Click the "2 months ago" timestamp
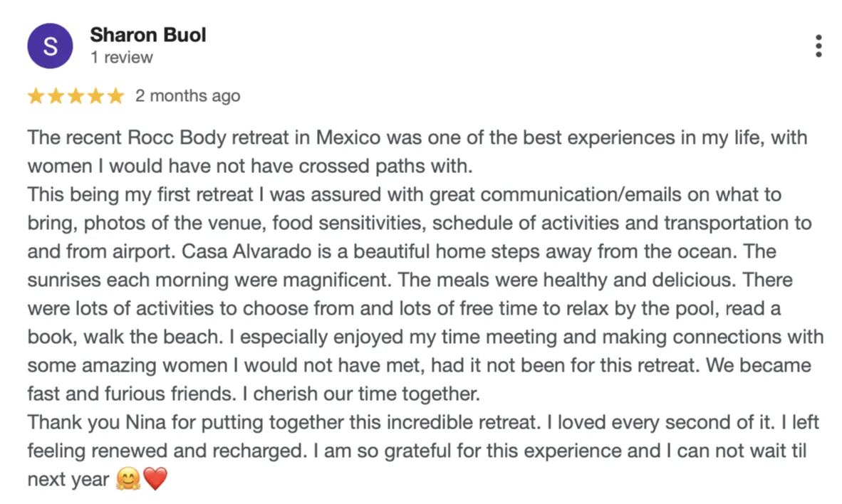Image resolution: width=842 pixels, height=504 pixels. 187,96
